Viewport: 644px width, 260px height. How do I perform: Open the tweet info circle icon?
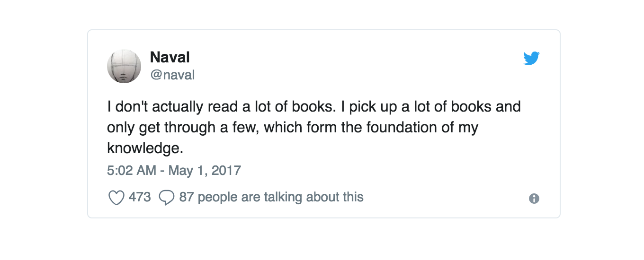534,199
